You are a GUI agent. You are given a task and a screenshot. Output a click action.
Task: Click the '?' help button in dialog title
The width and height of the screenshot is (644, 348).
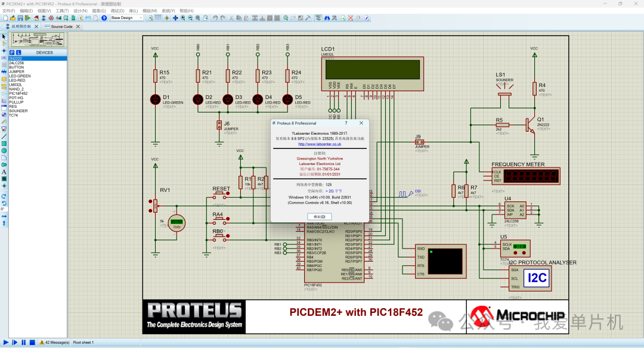coord(346,123)
